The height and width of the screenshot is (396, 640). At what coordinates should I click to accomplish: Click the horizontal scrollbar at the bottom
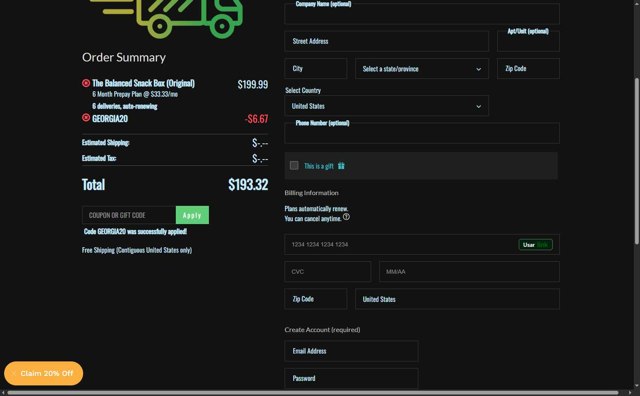pyautogui.click(x=313, y=393)
